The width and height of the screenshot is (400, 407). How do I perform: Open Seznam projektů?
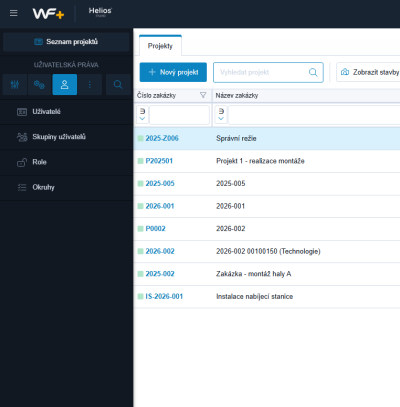click(66, 42)
